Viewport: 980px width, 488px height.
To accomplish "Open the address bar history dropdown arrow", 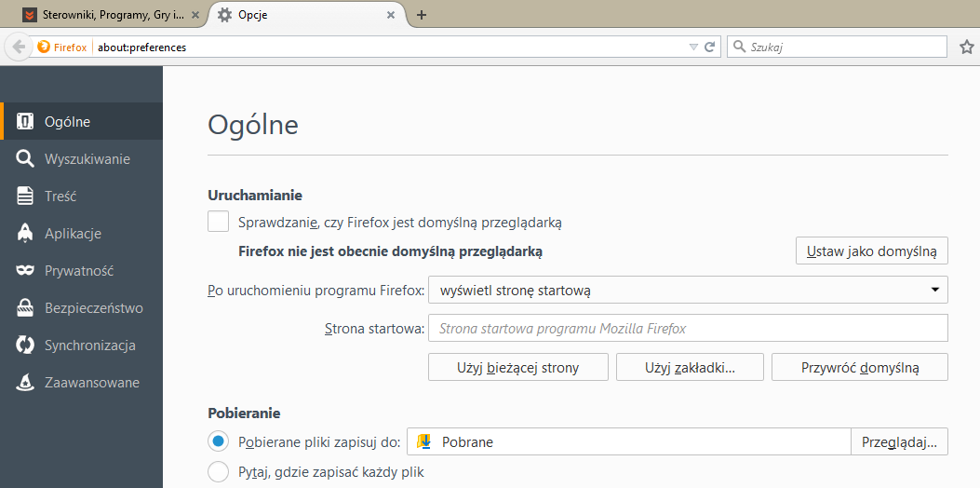I will [693, 47].
